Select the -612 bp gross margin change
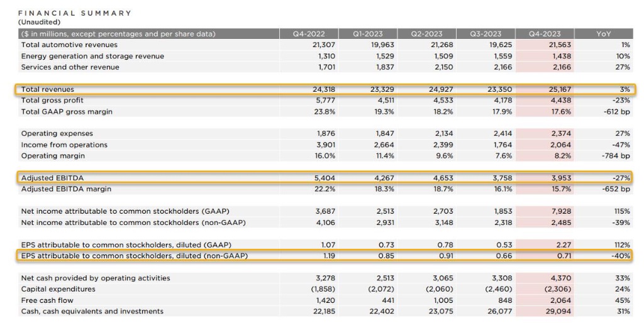The width and height of the screenshot is (644, 323). pos(617,111)
